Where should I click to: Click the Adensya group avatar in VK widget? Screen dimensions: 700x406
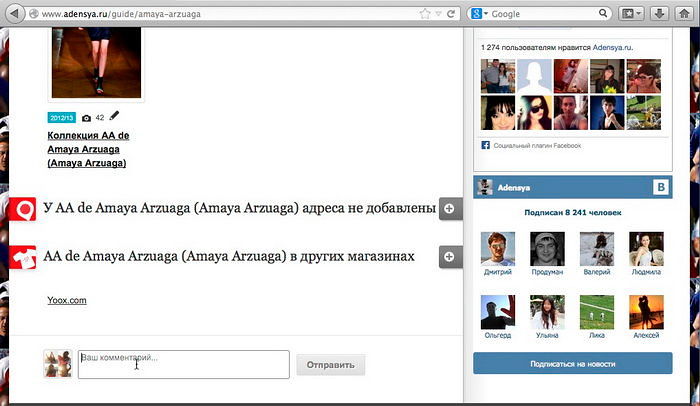485,187
